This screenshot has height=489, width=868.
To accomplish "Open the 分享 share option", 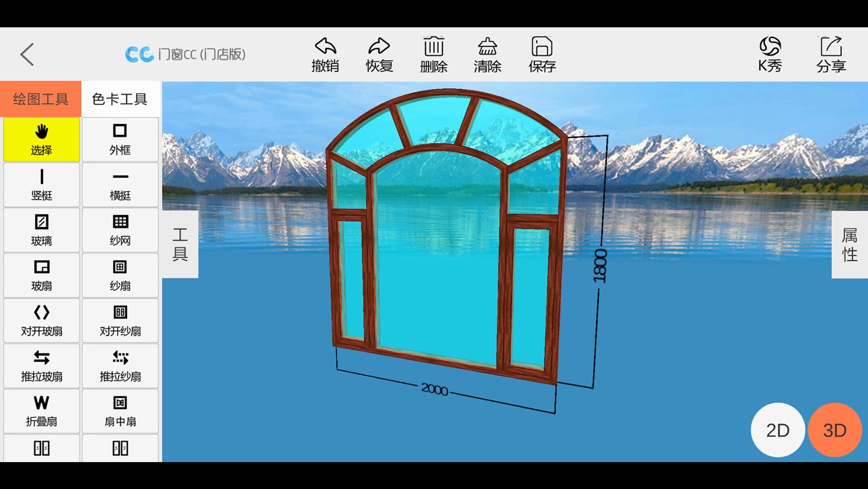I will click(831, 55).
